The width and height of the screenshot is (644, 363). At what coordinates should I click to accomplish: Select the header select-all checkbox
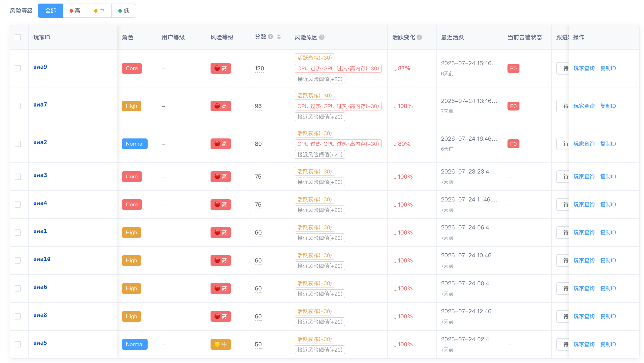(18, 37)
